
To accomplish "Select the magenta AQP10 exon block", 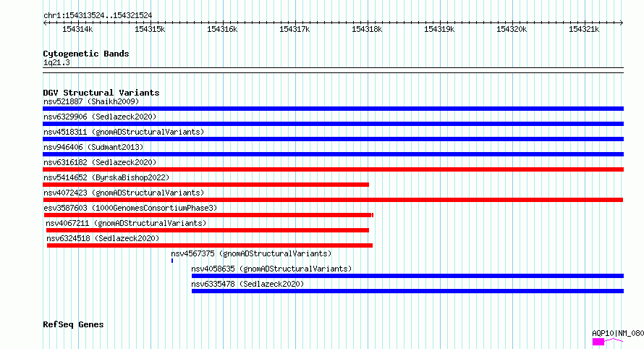I will coord(598,342).
